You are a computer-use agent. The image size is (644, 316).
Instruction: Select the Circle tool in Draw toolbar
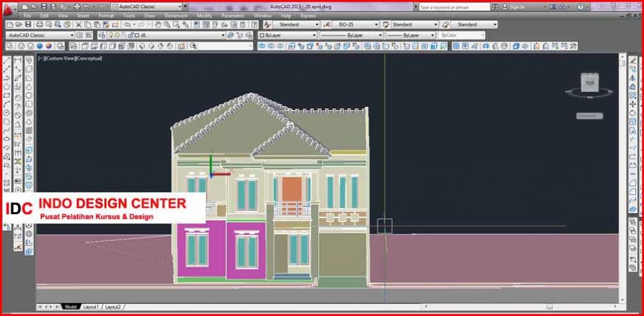6,112
